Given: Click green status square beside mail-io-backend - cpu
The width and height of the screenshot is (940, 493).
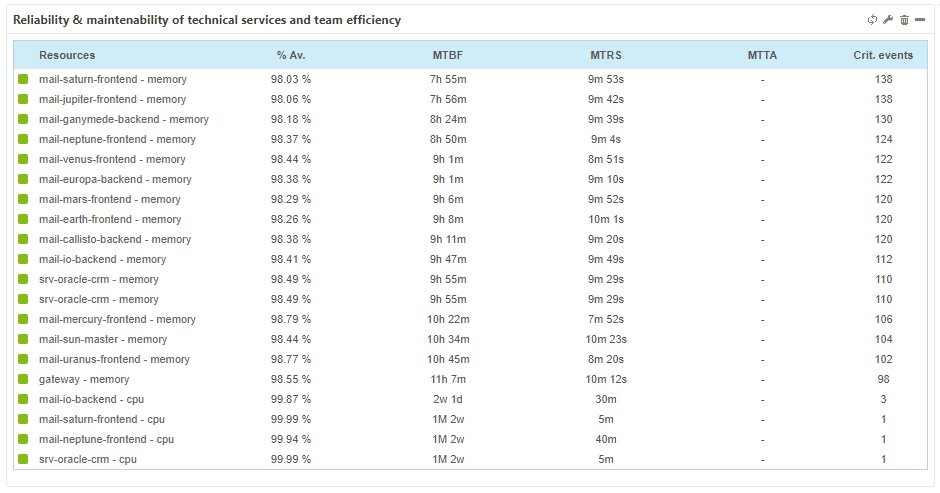Looking at the screenshot, I should [23, 399].
